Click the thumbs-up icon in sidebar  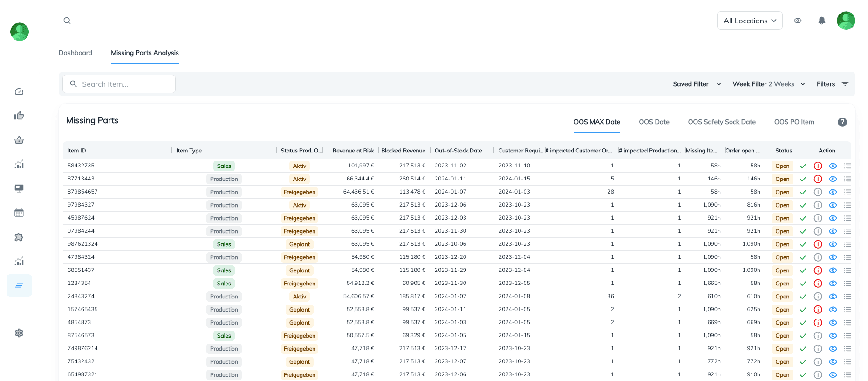[x=19, y=116]
